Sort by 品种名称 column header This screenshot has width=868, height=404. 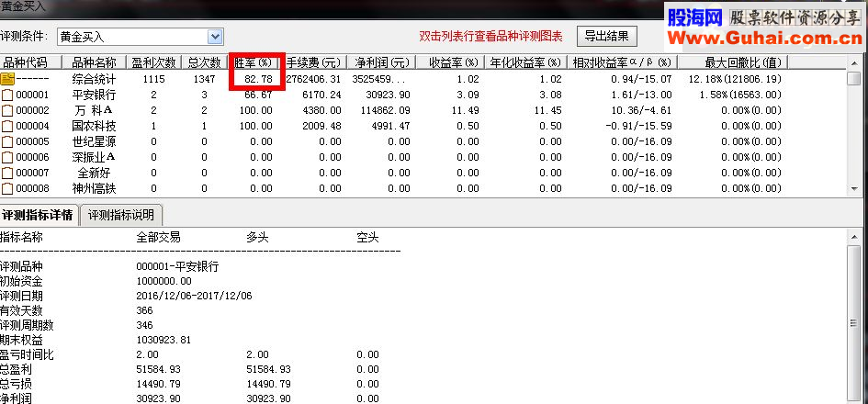(94, 62)
